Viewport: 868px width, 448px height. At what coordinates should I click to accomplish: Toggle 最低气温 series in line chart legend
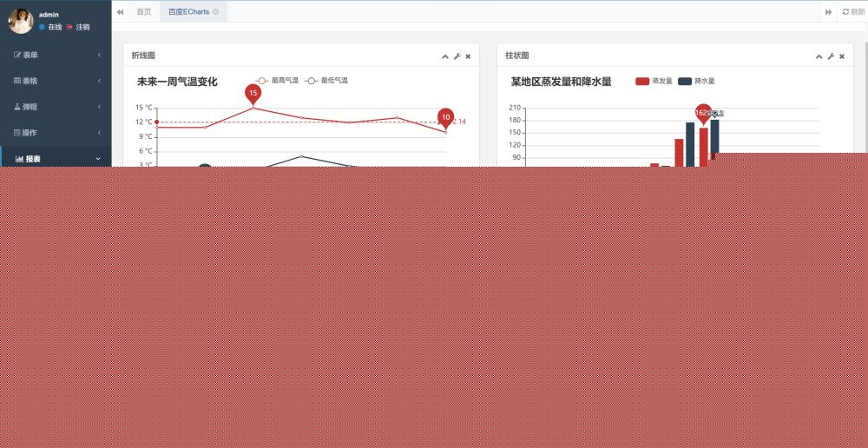click(x=326, y=80)
